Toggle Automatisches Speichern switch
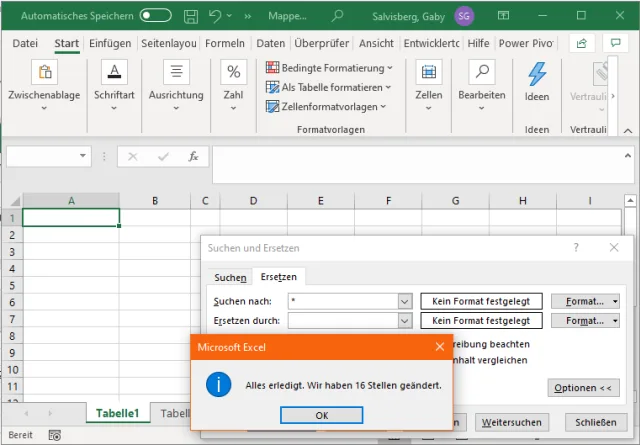This screenshot has height=445, width=640. 155,16
